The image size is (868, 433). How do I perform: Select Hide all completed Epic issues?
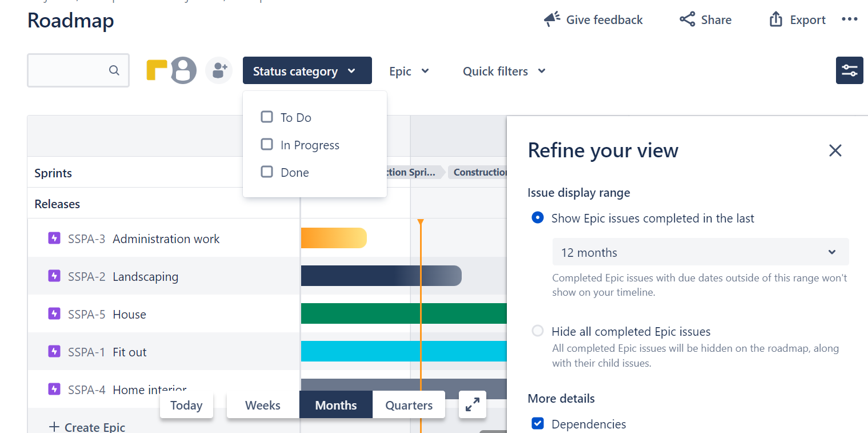[537, 331]
